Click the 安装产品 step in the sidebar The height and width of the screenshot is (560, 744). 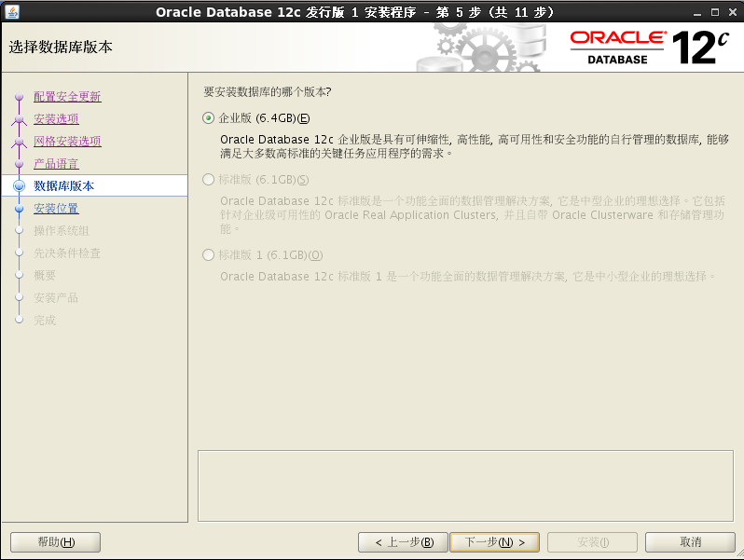pyautogui.click(x=56, y=298)
